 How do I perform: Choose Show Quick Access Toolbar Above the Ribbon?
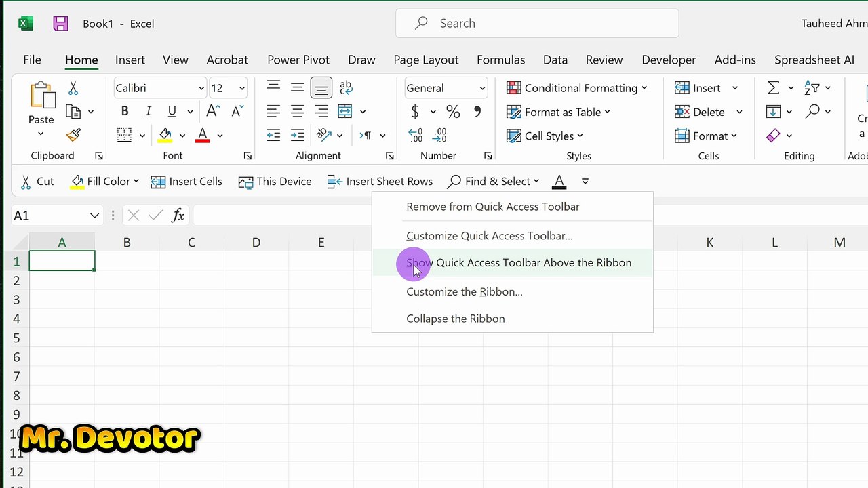pyautogui.click(x=513, y=262)
